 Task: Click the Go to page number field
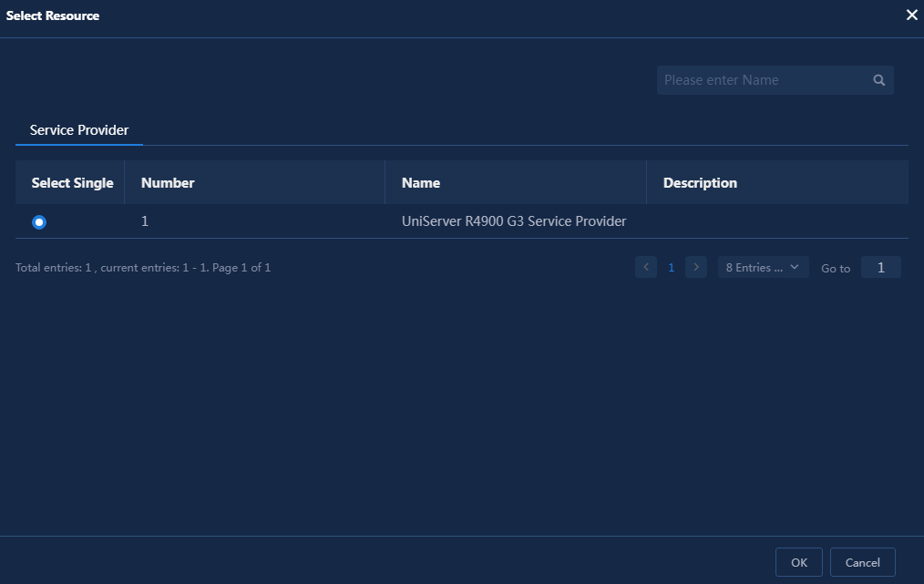880,268
